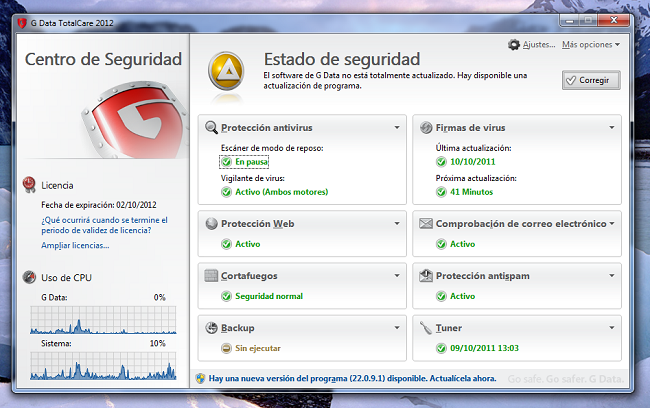Click the Protección antivirus magnifier icon
Image resolution: width=650 pixels, height=408 pixels.
211,127
